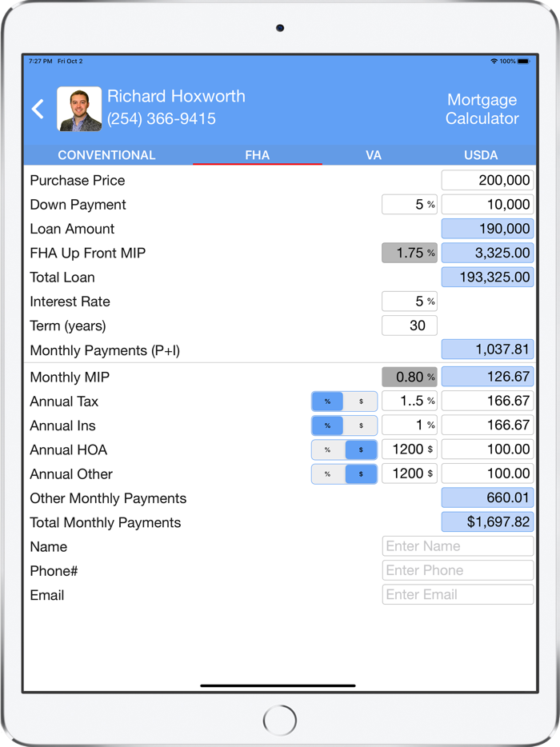Edit the Annual Other monthly 100.00 field
The width and height of the screenshot is (560, 747).
pyautogui.click(x=487, y=473)
